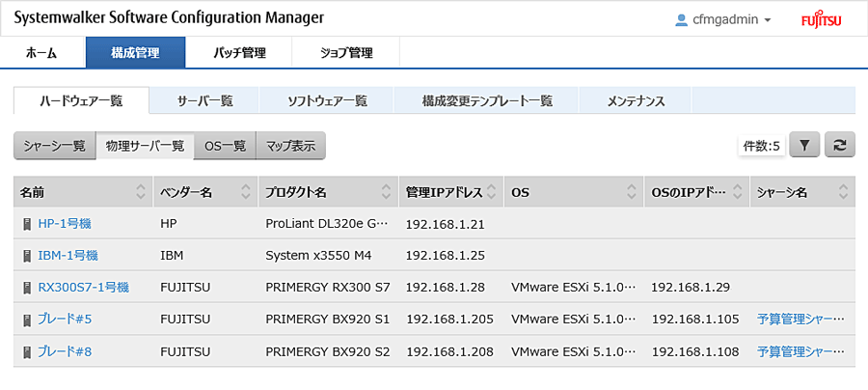Sort by 名前 column arrows
This screenshot has height=390, width=868.
pos(141,192)
